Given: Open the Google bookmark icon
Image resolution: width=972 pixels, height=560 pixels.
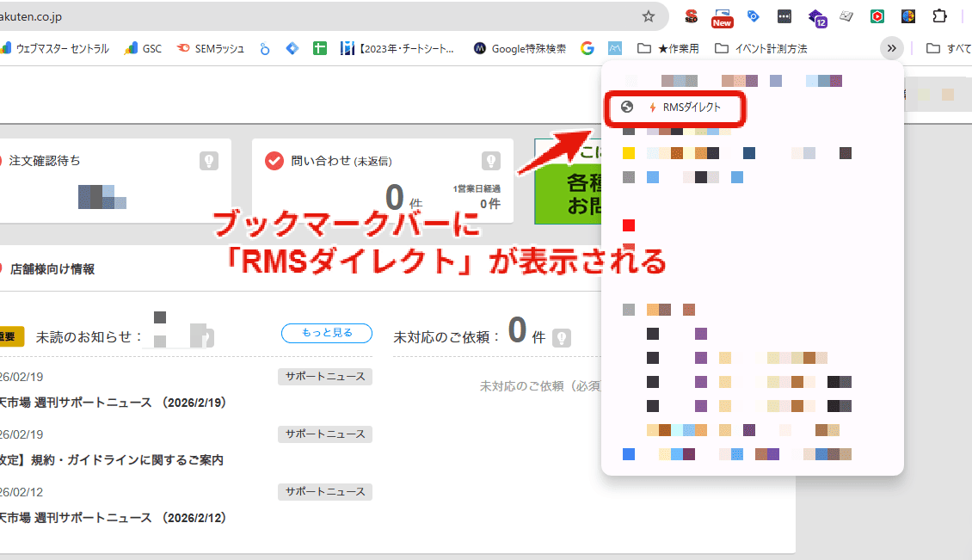Looking at the screenshot, I should 588,49.
